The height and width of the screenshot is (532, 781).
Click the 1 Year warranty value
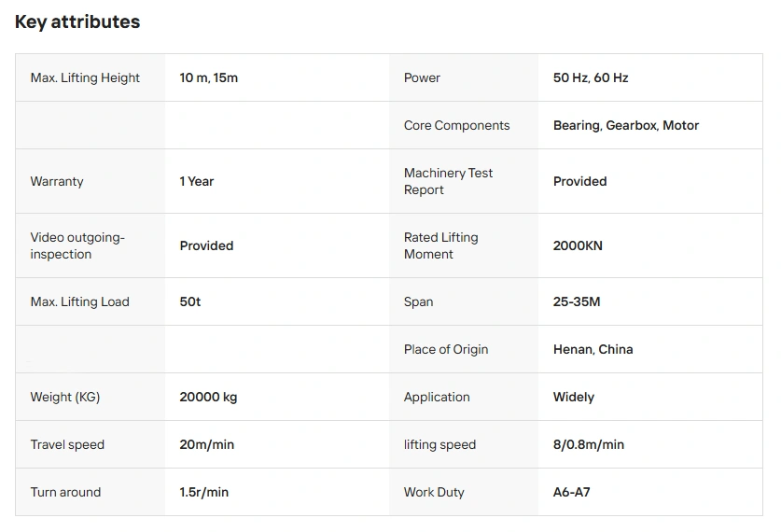(197, 181)
